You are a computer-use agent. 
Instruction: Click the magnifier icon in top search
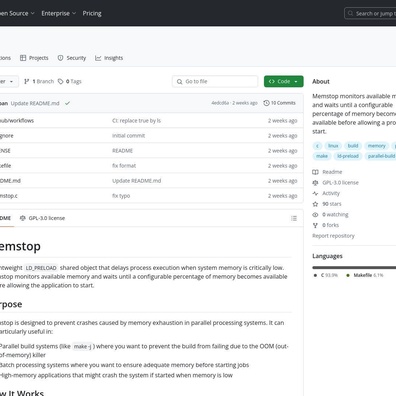[x=350, y=13]
